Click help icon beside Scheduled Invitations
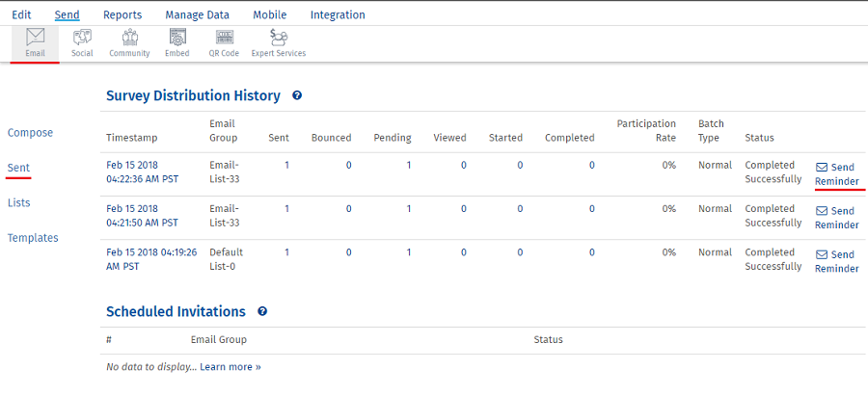 tap(262, 312)
